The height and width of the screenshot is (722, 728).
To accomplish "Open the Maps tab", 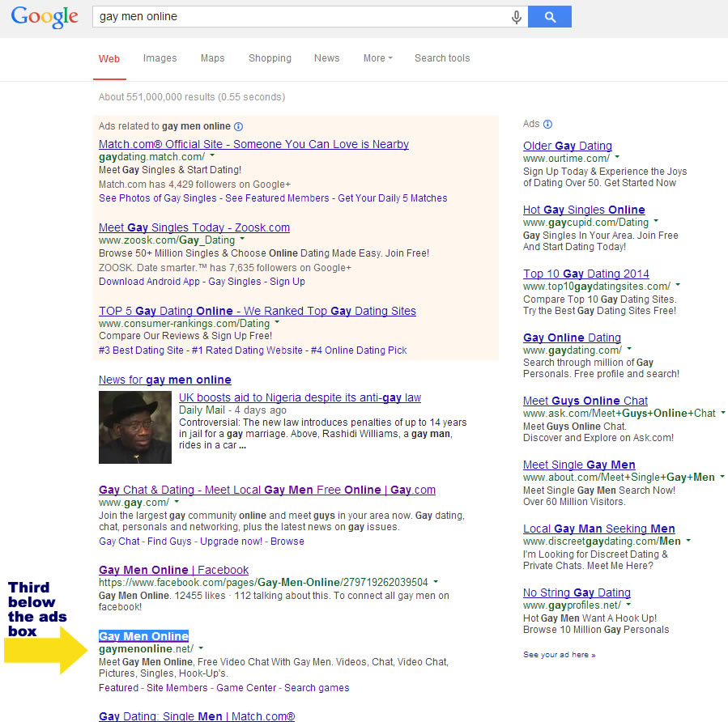I will tap(213, 58).
